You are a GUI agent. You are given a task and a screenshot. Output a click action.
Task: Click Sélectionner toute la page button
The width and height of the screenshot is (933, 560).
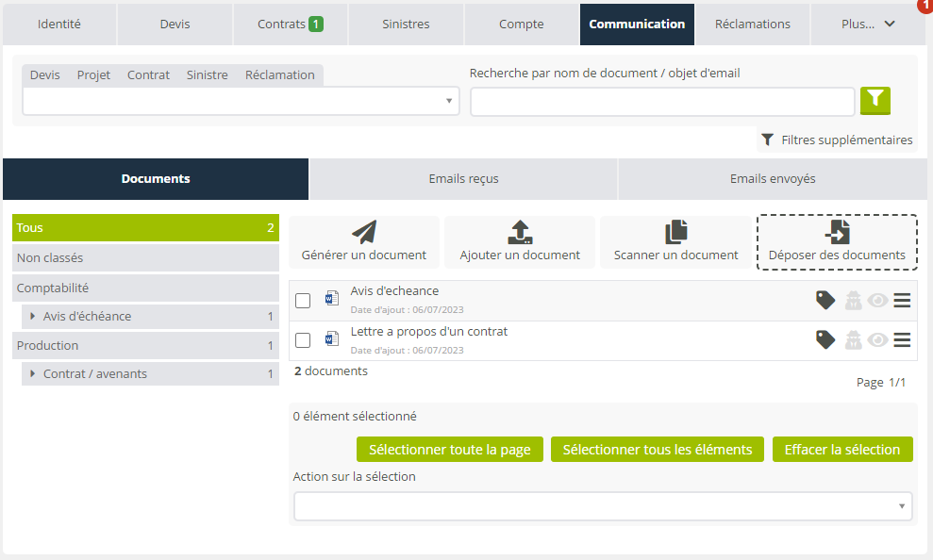tap(449, 450)
